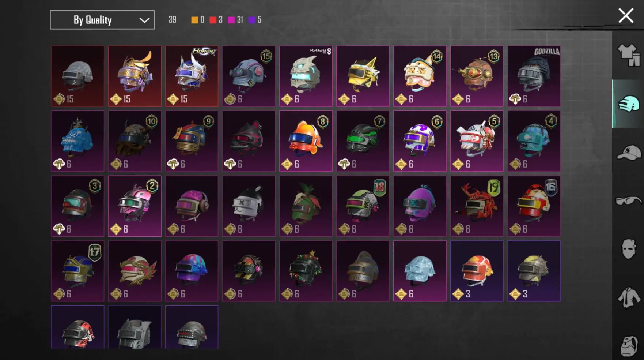Pick the Kaiju monster helmet skin
Viewport: 644px width, 360px height.
[x=306, y=76]
